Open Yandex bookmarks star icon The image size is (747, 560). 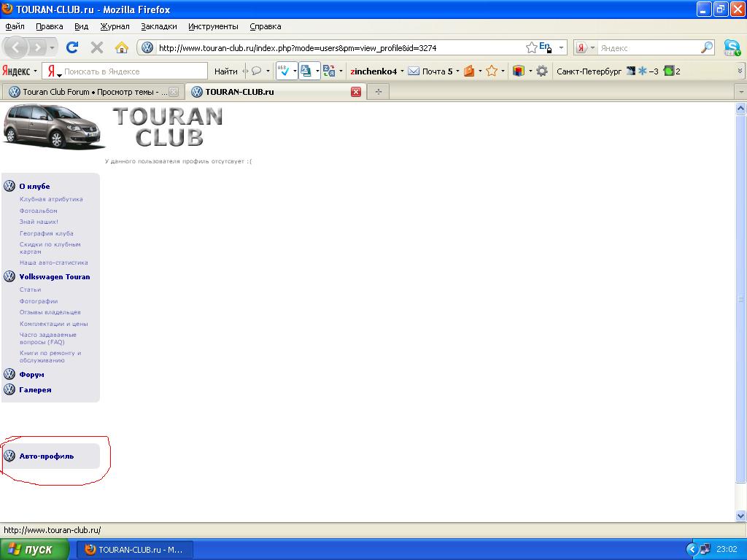492,71
